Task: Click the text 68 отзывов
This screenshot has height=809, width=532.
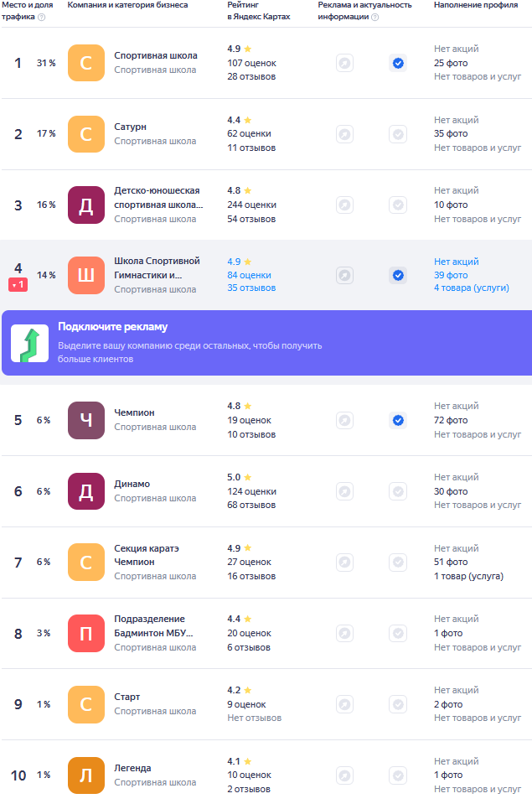Action: coord(251,505)
